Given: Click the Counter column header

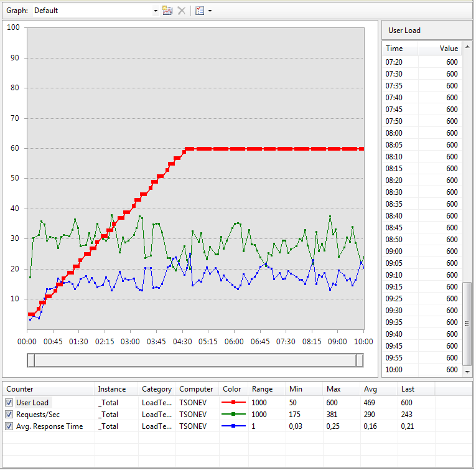Looking at the screenshot, I should click(x=49, y=389).
